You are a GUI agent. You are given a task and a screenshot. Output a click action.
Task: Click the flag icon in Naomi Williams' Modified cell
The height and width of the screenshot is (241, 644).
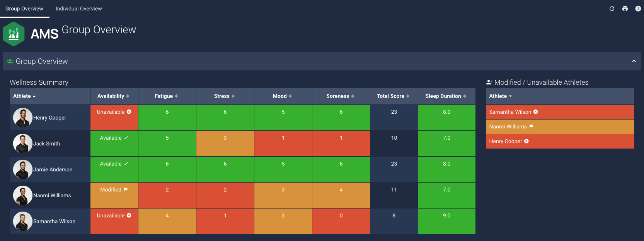126,190
